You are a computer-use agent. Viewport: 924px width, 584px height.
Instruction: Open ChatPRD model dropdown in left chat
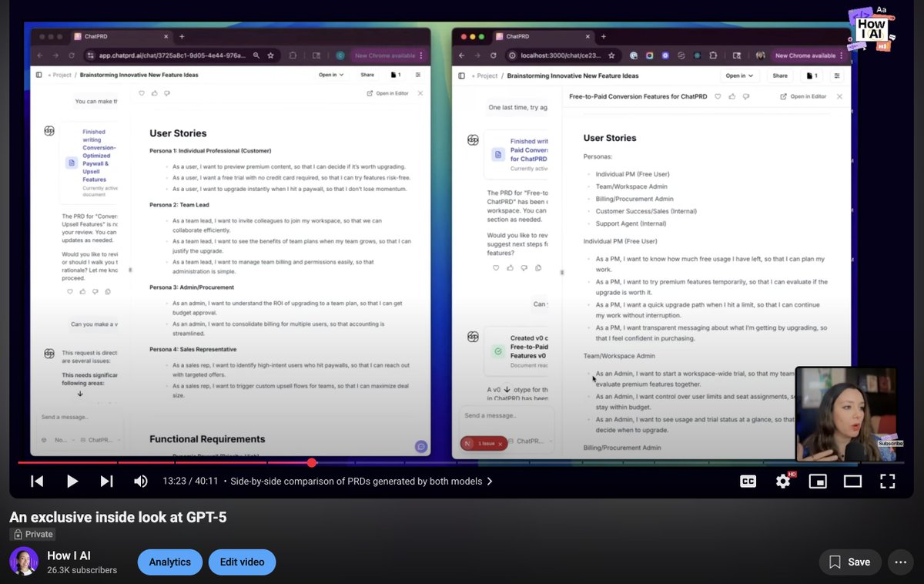(100, 440)
